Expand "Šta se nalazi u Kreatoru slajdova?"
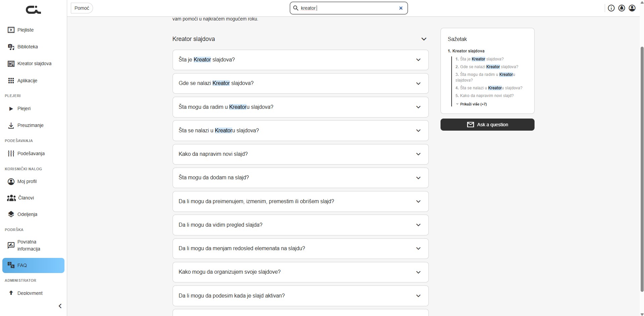 [x=300, y=131]
